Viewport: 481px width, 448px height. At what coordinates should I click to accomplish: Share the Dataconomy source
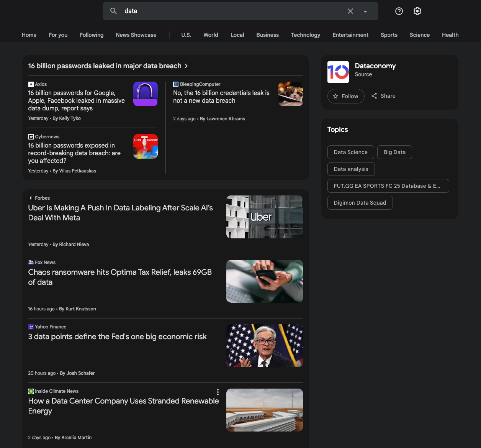pos(383,96)
